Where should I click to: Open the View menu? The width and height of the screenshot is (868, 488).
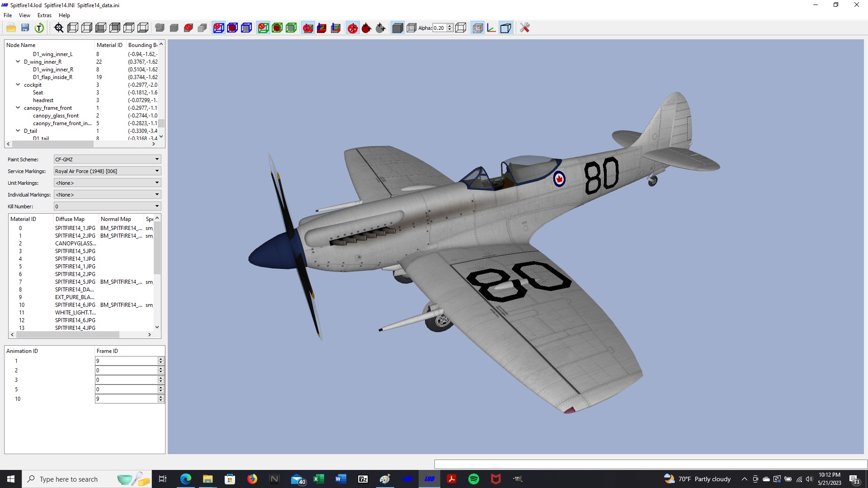coord(24,15)
